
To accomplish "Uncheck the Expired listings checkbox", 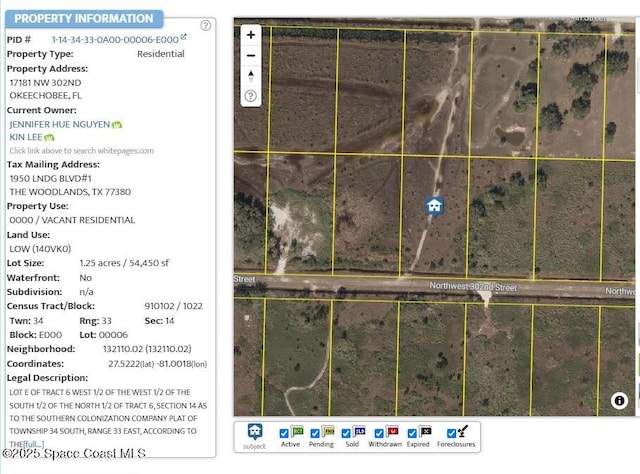I will 412,433.
